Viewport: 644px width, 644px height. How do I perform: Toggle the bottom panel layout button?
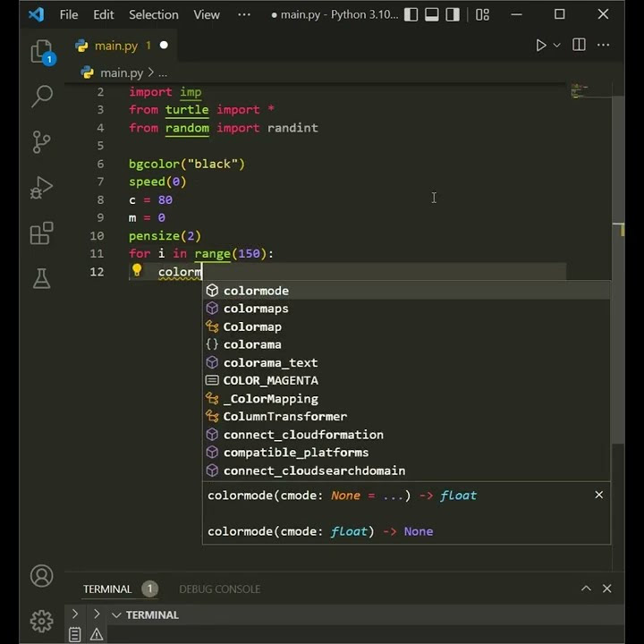(432, 15)
